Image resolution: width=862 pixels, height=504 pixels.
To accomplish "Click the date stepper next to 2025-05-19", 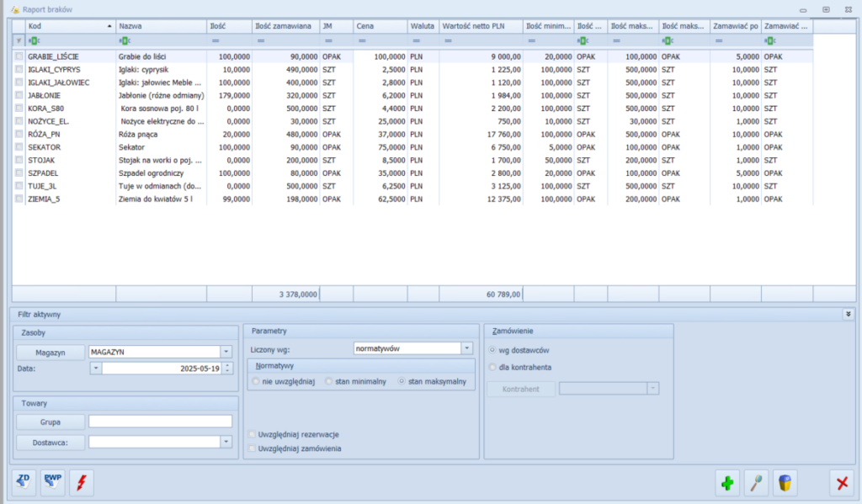I will (227, 369).
